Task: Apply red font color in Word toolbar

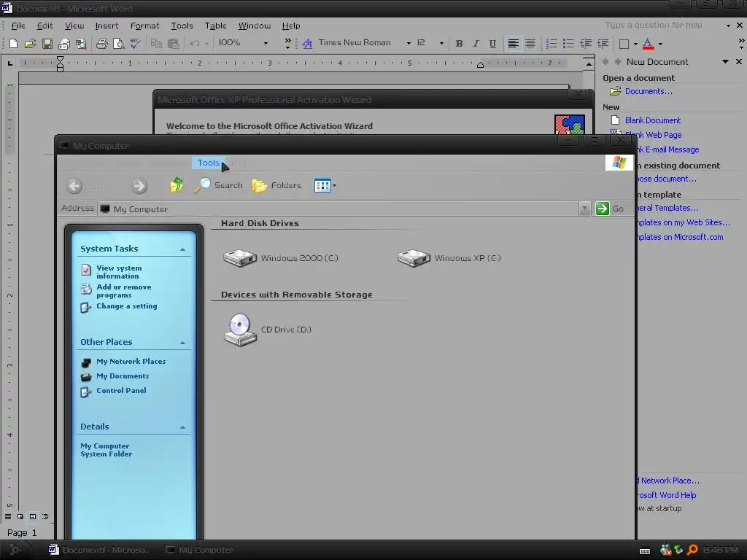Action: (648, 44)
